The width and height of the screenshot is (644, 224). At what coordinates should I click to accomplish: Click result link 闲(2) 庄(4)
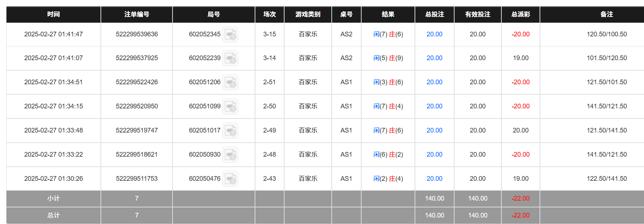coord(388,179)
